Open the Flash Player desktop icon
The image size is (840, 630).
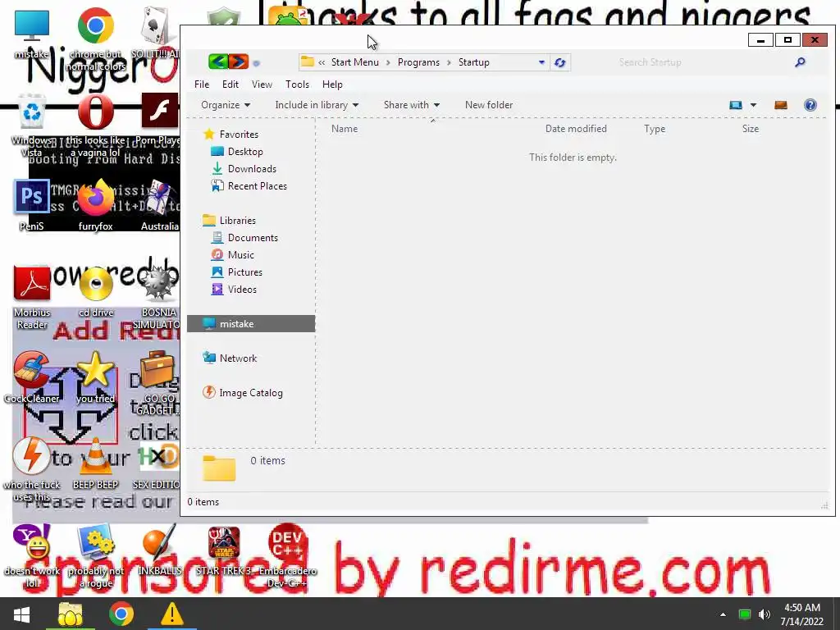[x=159, y=112]
